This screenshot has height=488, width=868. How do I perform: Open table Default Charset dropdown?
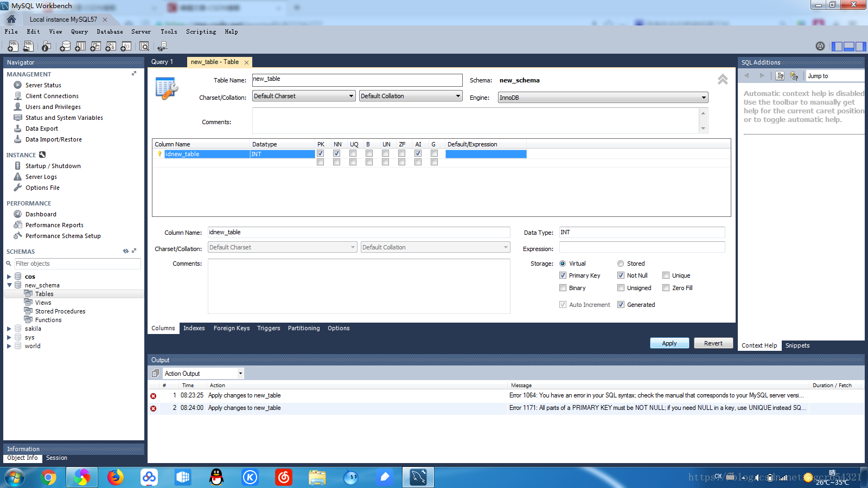point(304,96)
